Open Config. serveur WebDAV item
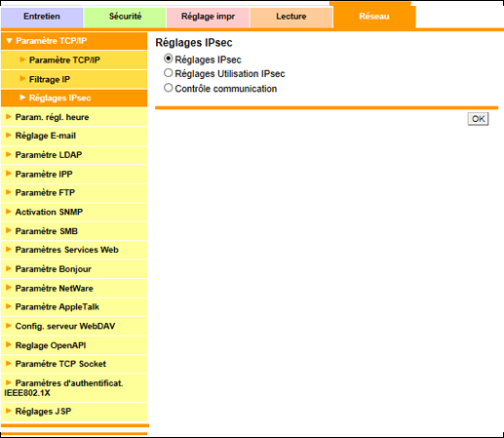The image size is (504, 438). click(74, 326)
